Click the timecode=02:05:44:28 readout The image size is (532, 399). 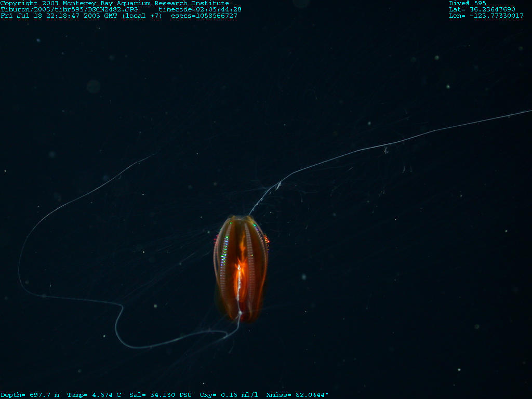(x=200, y=9)
